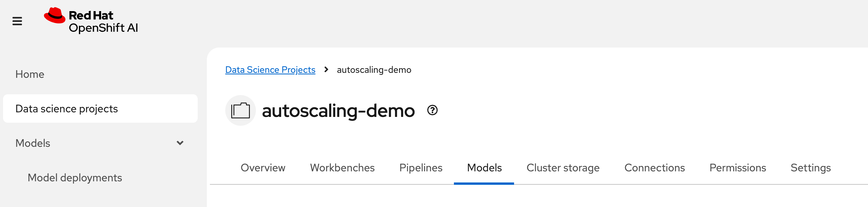This screenshot has height=207, width=868.
Task: Go to the project Settings tab
Action: coord(811,168)
